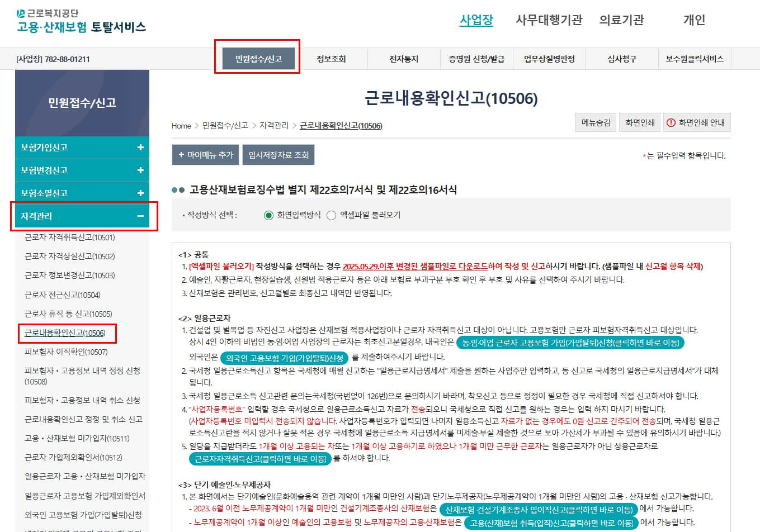Select the 화면입력방식 radio button
This screenshot has height=532, width=760.
tap(268, 215)
